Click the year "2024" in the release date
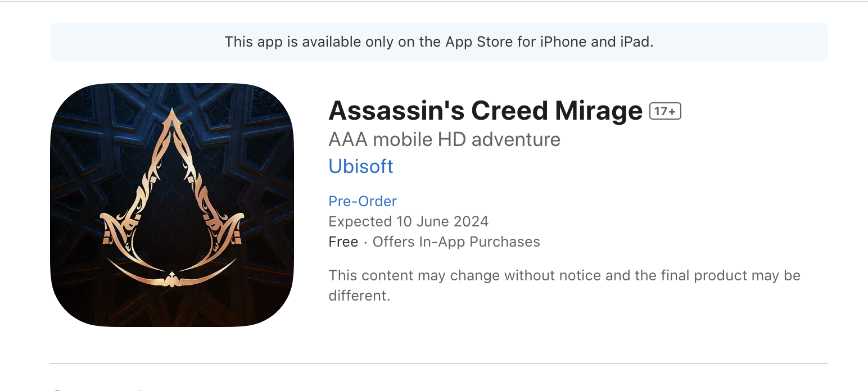Viewport: 868px width, 391px height. (471, 221)
